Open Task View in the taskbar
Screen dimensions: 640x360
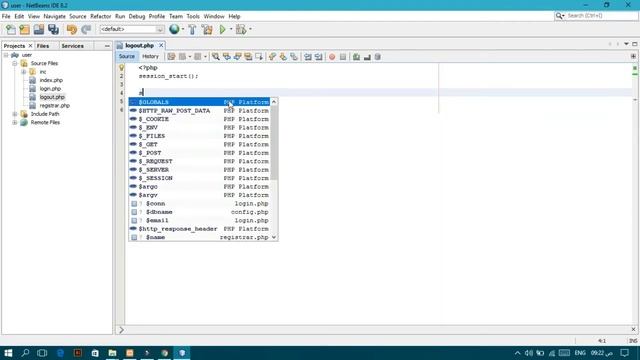click(42, 353)
